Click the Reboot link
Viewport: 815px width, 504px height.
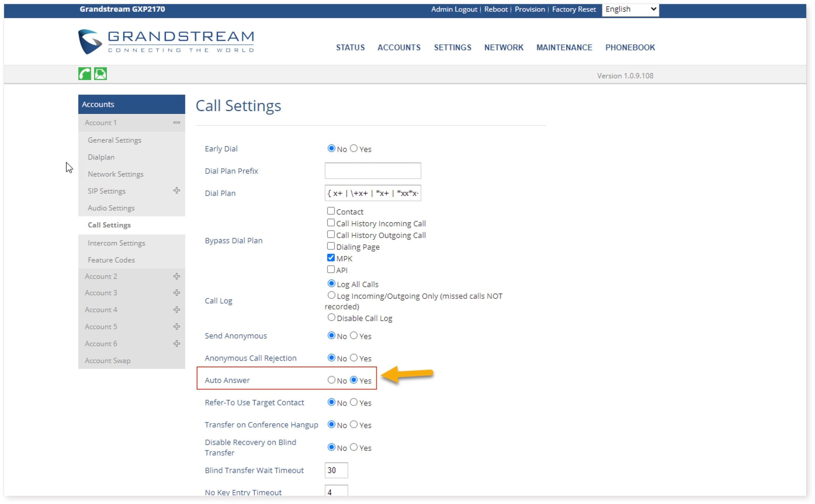[496, 9]
